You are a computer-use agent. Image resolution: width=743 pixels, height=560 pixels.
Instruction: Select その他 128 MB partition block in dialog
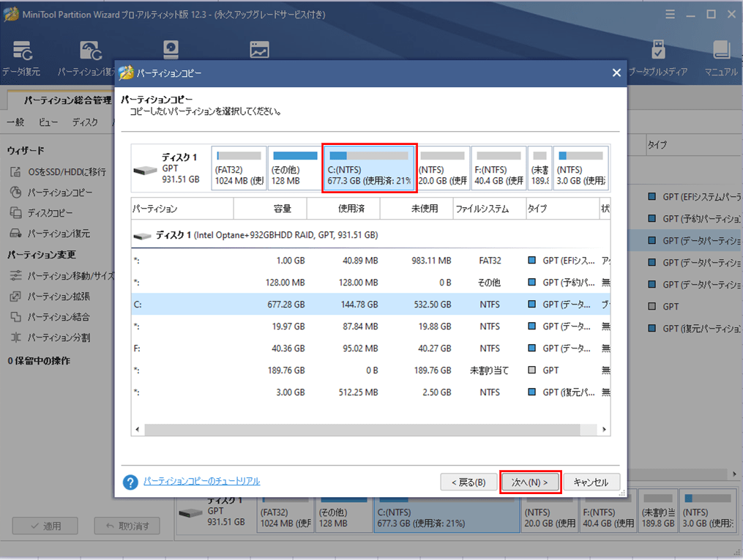coord(294,168)
